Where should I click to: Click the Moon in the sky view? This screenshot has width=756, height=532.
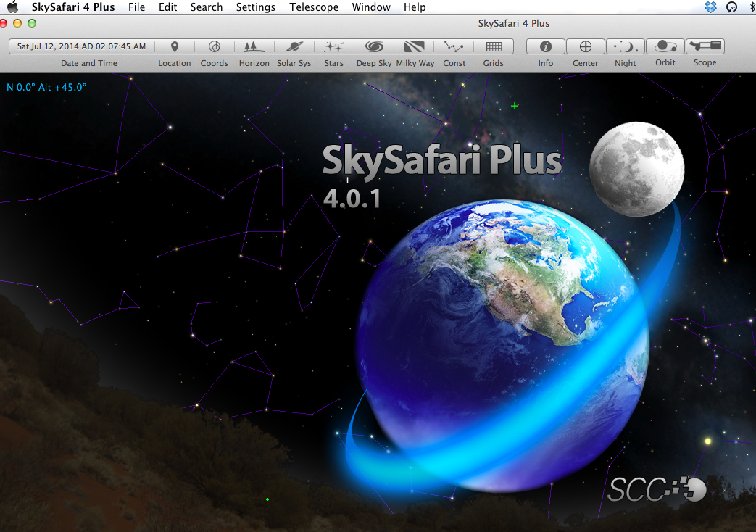coord(636,169)
